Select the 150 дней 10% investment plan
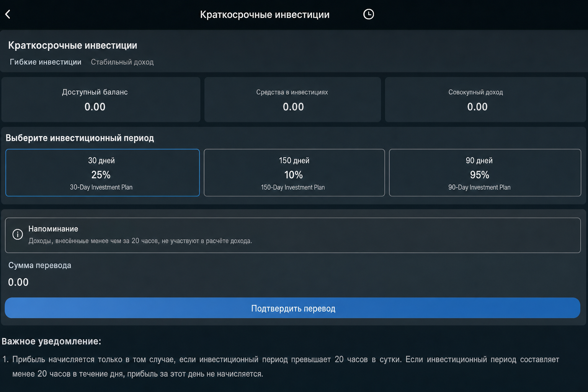The width and height of the screenshot is (588, 392). point(294,173)
